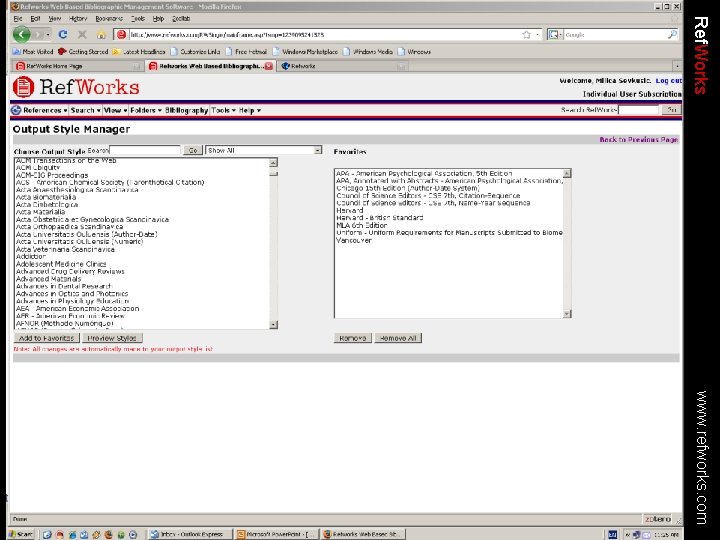Click the green Firefox Back arrow

click(x=21, y=34)
